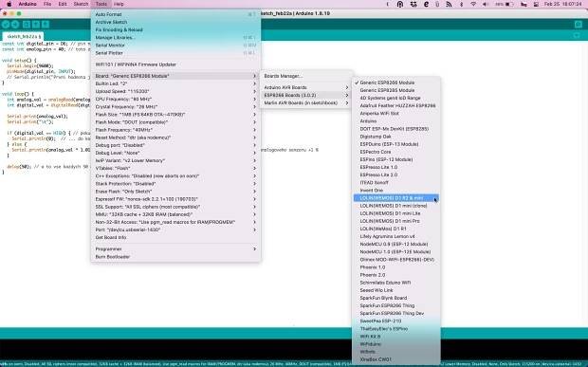Select ESPresso Lite 2.0 board
The height and width of the screenshot is (367, 588).
[x=396, y=174]
